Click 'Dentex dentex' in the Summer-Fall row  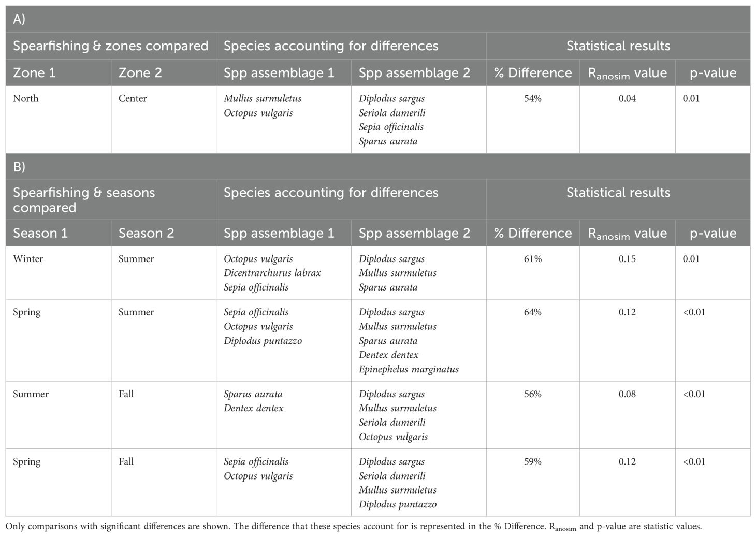click(254, 408)
